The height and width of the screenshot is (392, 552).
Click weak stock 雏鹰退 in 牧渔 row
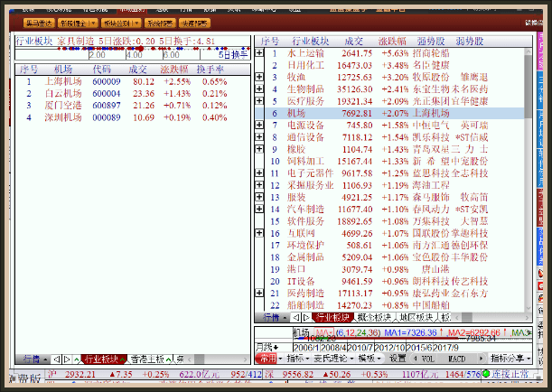473,77
